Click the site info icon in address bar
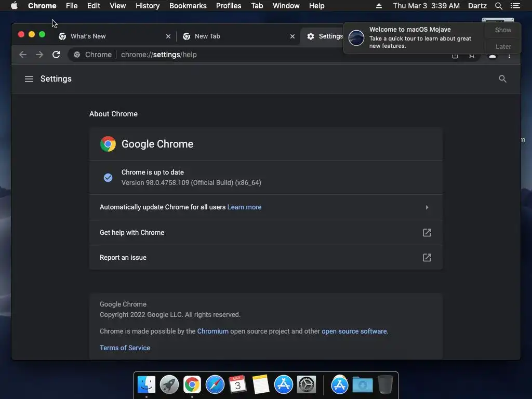Viewport: 532px width, 399px height. point(77,55)
